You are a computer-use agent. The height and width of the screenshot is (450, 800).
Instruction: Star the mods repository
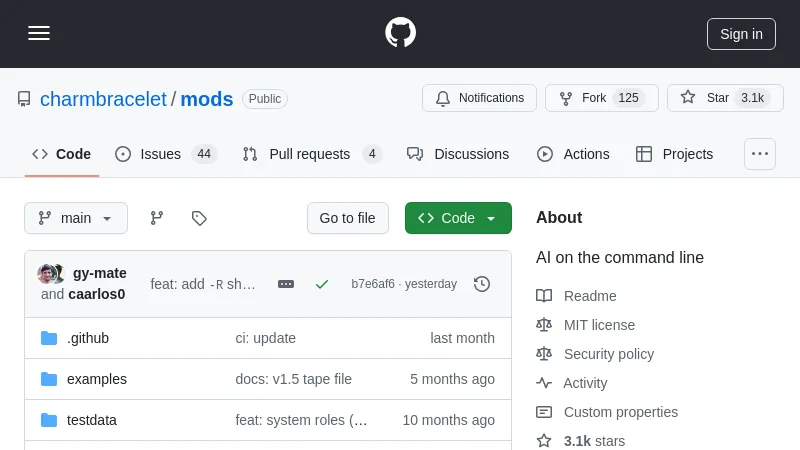coord(725,98)
